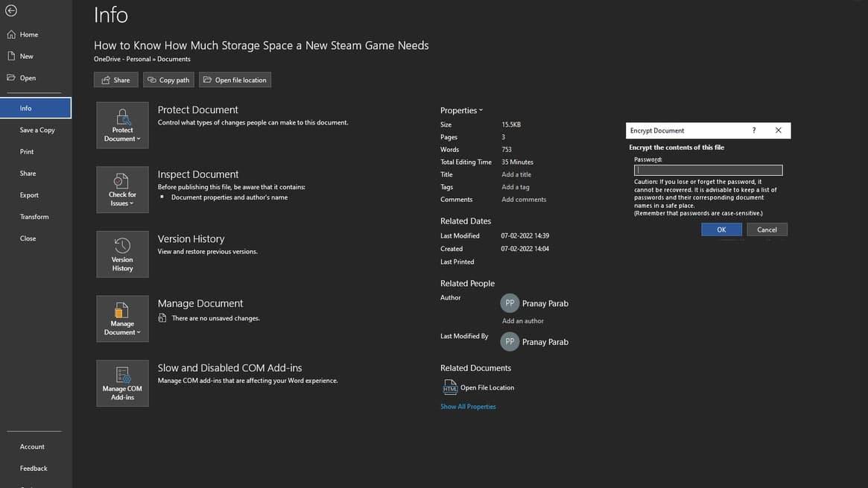Add a title in Properties
This screenshot has width=868, height=488.
[x=516, y=174]
